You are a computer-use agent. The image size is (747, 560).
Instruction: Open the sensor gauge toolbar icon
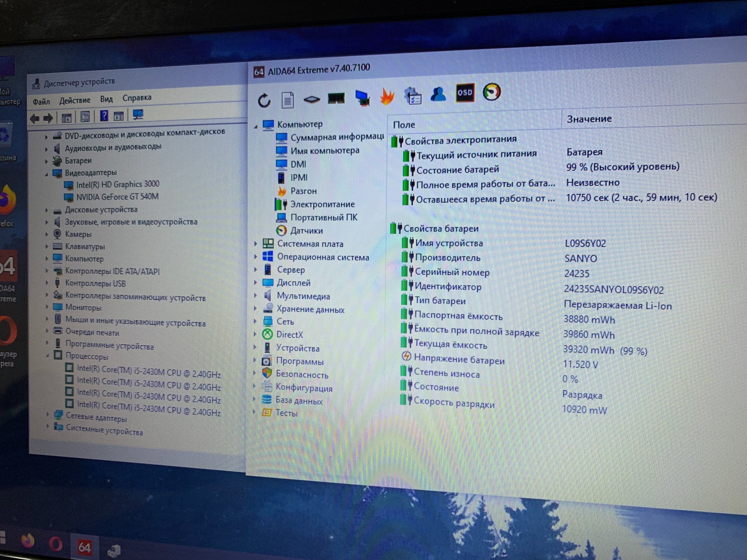tap(492, 92)
